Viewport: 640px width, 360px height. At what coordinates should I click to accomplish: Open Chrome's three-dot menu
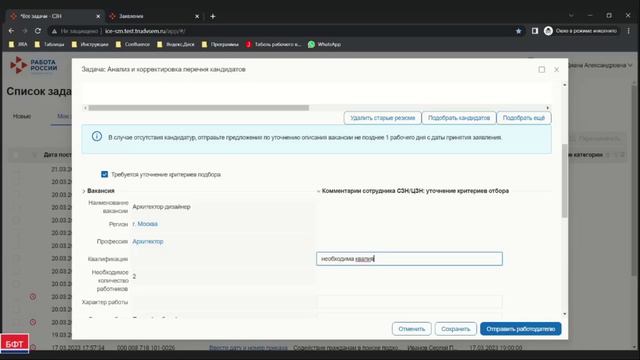click(x=629, y=31)
